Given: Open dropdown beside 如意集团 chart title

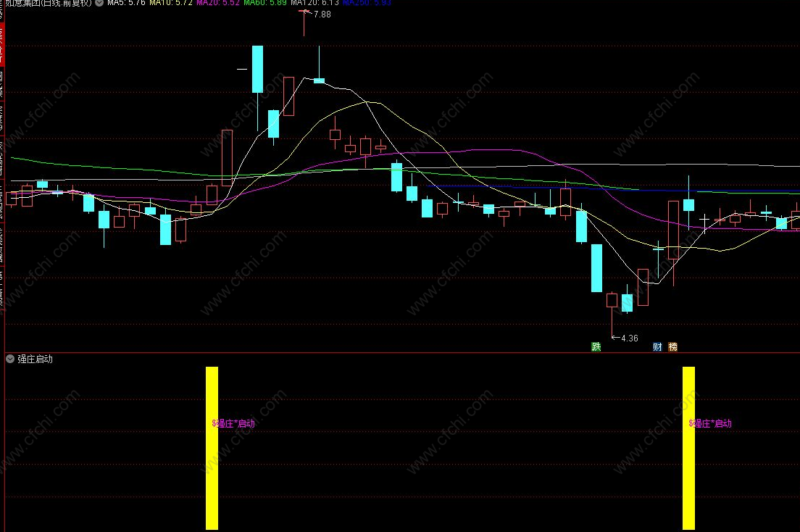Looking at the screenshot, I should (x=99, y=3).
